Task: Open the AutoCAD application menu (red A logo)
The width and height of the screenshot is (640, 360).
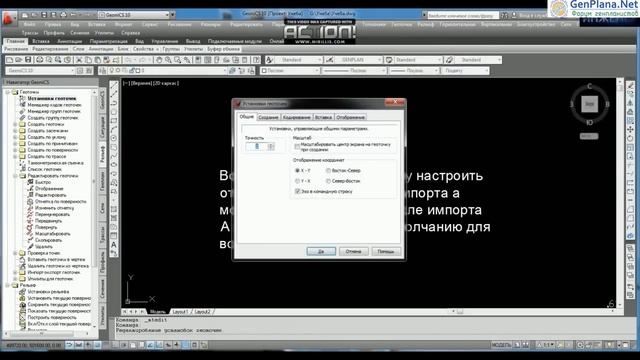Action: 9,18
